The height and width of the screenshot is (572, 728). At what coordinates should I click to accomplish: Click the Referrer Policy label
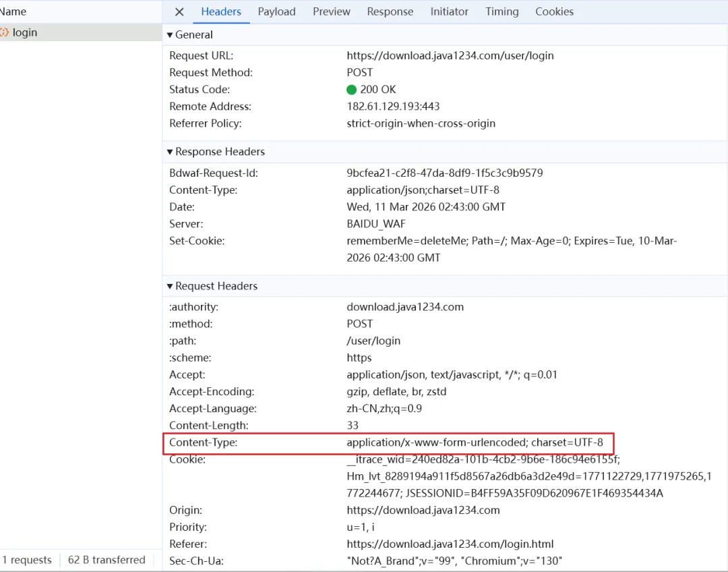pyautogui.click(x=206, y=123)
